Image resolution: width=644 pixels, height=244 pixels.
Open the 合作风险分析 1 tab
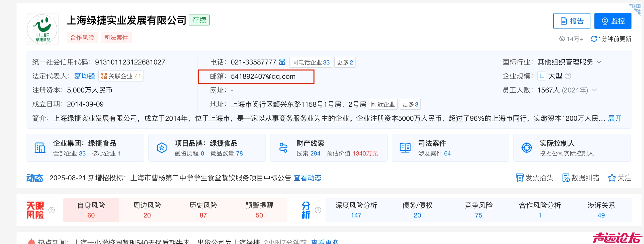pyautogui.click(x=540, y=210)
